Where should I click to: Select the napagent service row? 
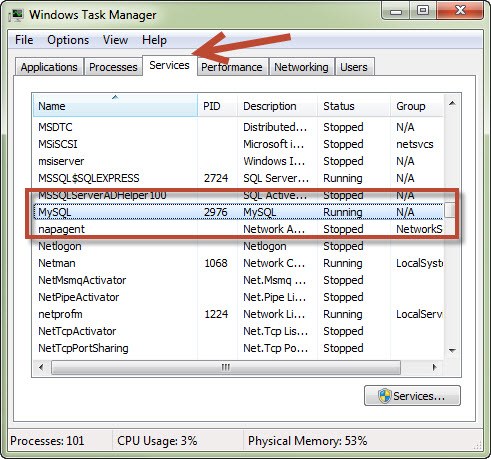point(238,229)
